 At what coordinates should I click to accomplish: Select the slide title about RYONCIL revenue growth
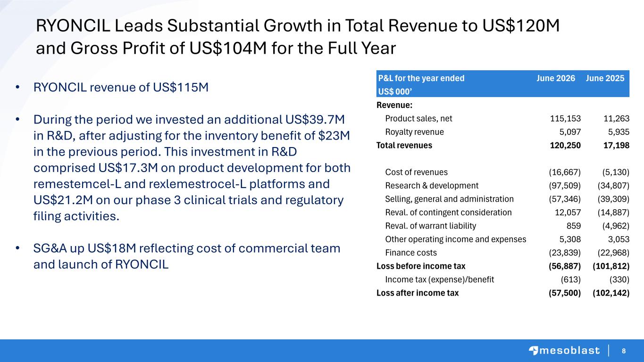(298, 37)
